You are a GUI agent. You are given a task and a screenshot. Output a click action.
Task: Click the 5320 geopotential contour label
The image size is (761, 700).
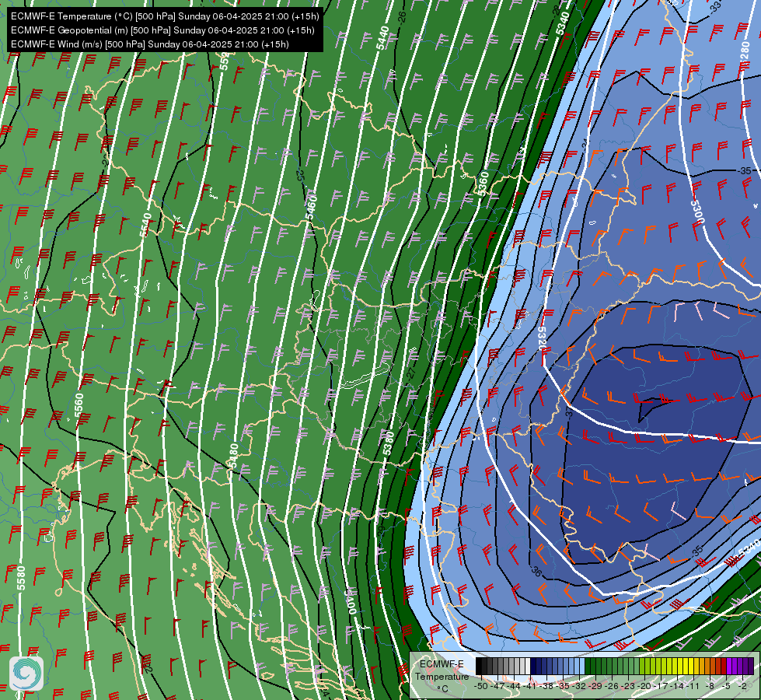pyautogui.click(x=542, y=338)
